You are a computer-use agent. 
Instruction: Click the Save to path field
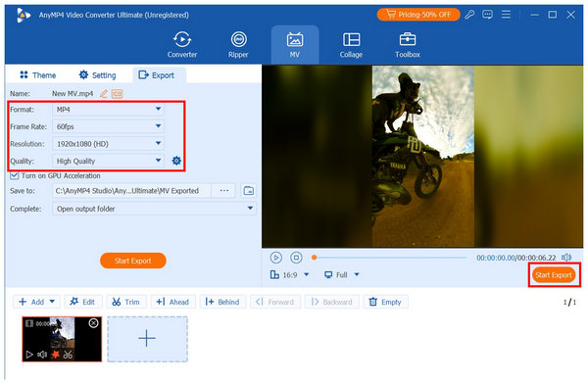point(131,190)
